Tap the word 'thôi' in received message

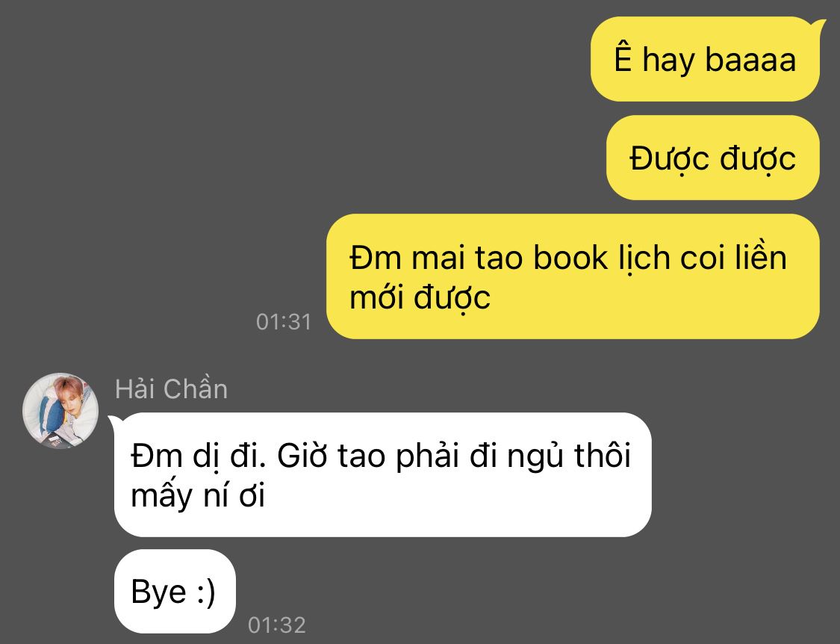click(x=603, y=455)
